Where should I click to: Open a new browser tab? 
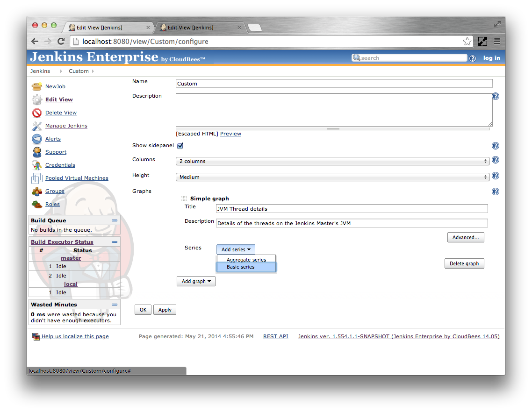pos(255,28)
